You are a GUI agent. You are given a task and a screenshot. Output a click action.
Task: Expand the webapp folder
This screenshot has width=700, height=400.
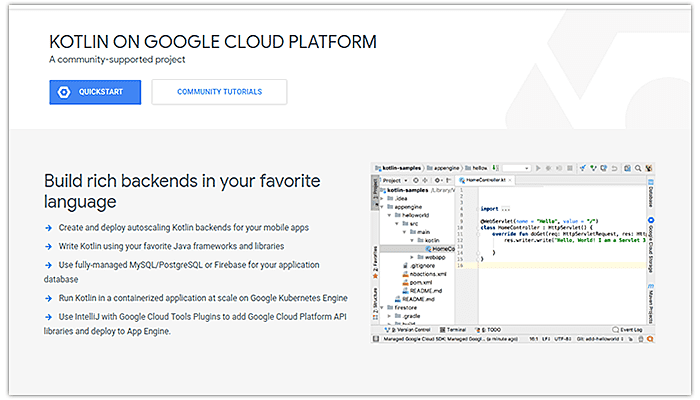pos(412,257)
